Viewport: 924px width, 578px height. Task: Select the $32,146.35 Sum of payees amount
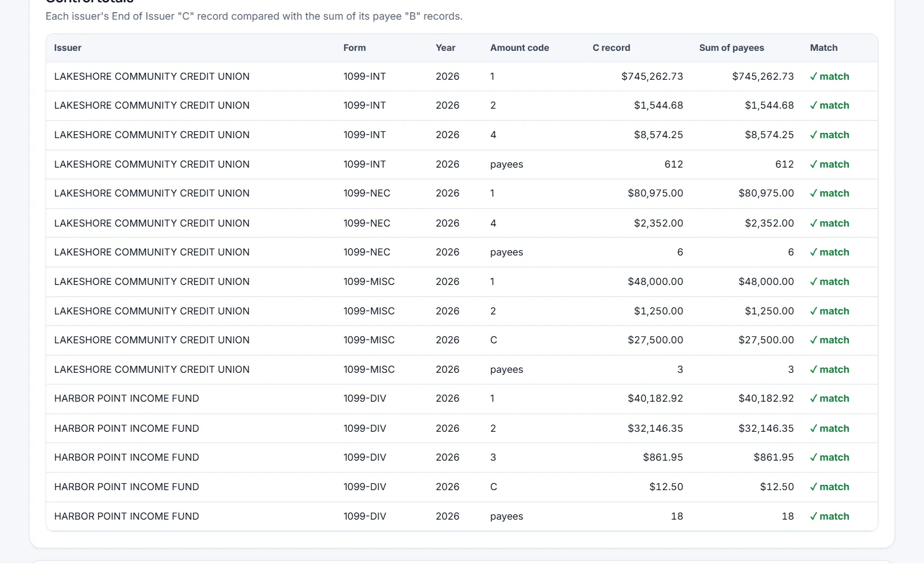point(766,428)
